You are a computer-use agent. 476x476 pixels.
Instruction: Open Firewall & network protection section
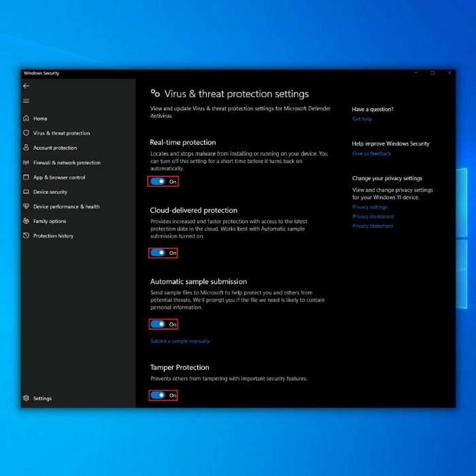67,163
